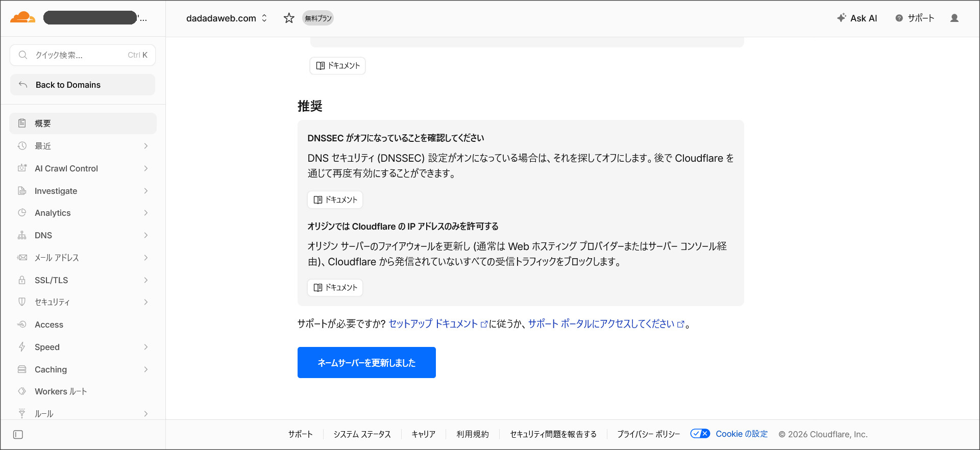Screen dimensions: 980x450
Task: Click Back to Domains button
Action: pyautogui.click(x=83, y=85)
